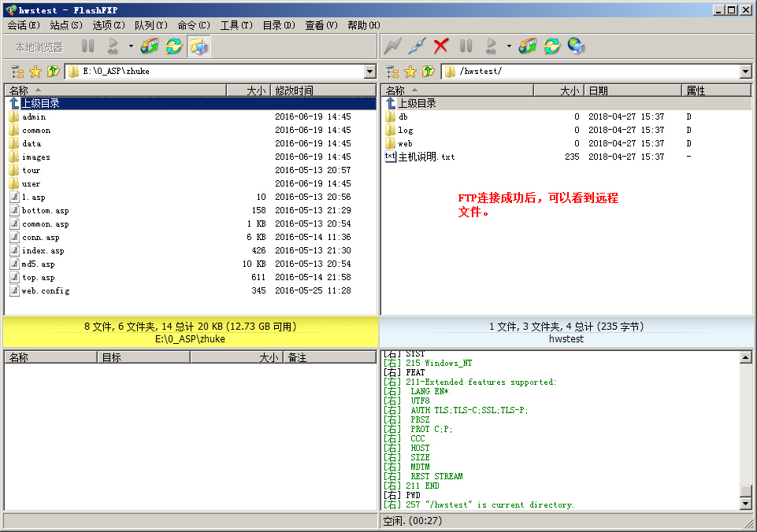Click the disconnect plug icon in remote toolbar
Image resolution: width=757 pixels, height=532 pixels.
click(417, 46)
